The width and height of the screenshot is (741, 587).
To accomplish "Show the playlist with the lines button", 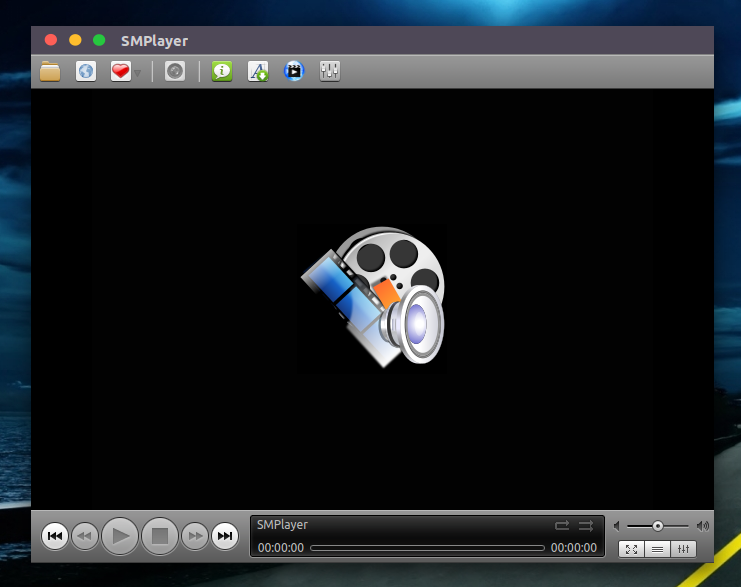I will pos(657,549).
